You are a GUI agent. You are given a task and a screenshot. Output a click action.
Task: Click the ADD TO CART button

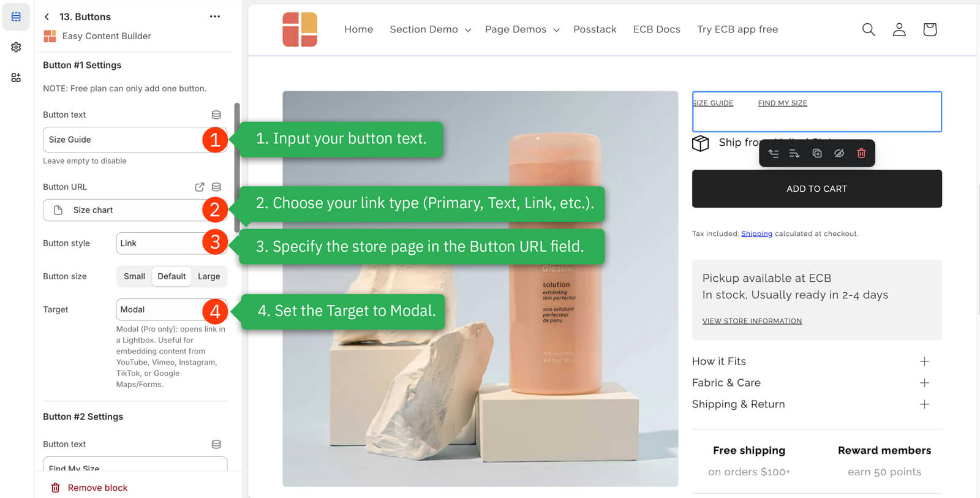pos(816,189)
